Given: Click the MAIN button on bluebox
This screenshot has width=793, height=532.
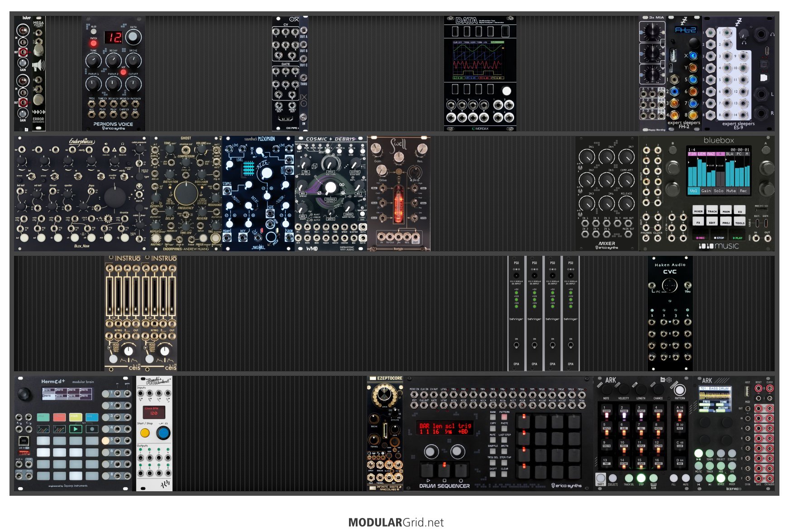Looking at the screenshot, I should tap(726, 211).
